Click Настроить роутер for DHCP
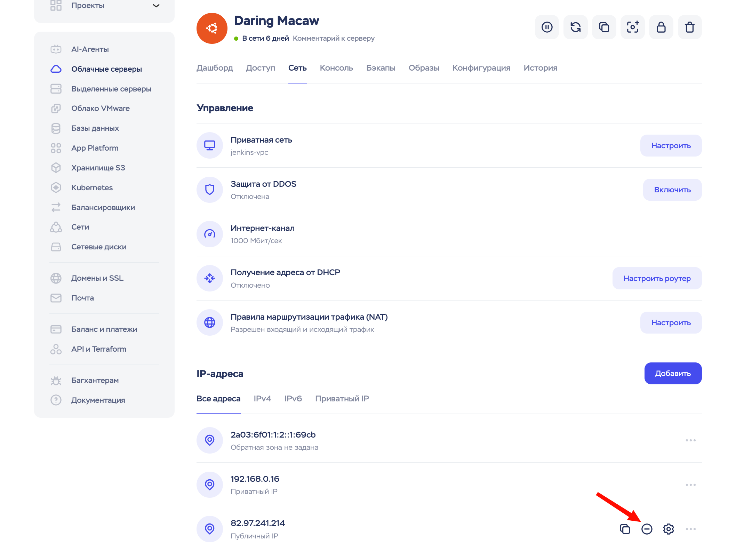 tap(657, 278)
